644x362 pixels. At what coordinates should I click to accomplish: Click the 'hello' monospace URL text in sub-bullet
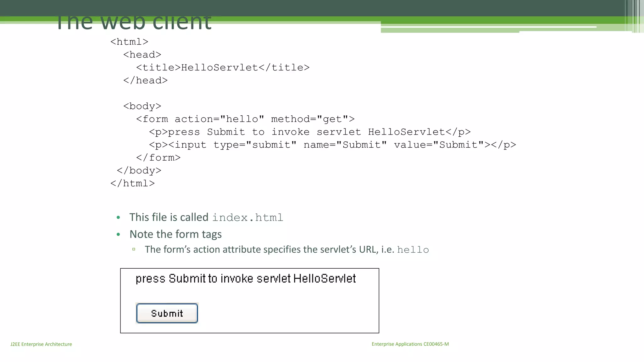[x=413, y=250]
